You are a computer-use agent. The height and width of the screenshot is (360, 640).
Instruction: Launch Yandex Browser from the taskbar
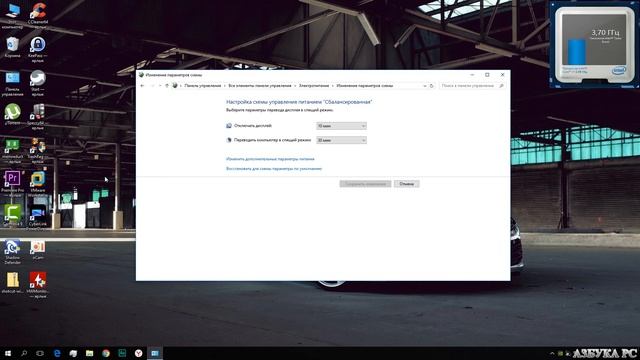pyautogui.click(x=138, y=353)
